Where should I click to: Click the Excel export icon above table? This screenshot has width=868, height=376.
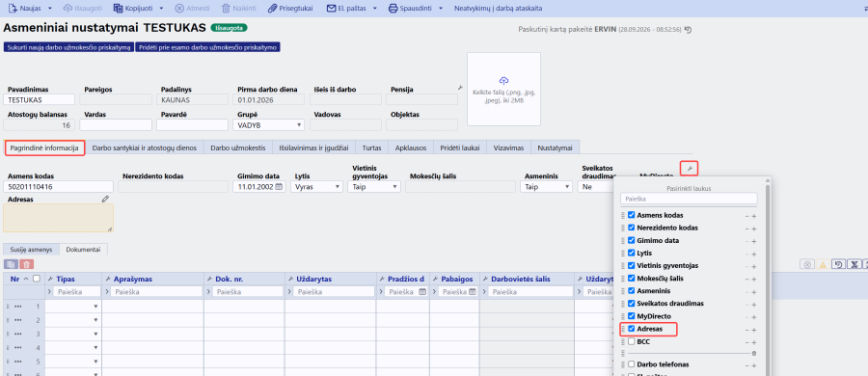coord(854,265)
